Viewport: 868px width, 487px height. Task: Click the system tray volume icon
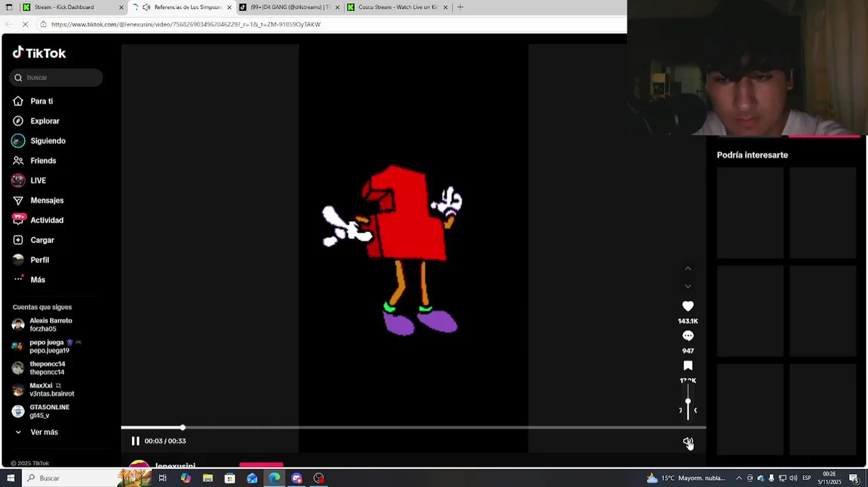(x=793, y=478)
